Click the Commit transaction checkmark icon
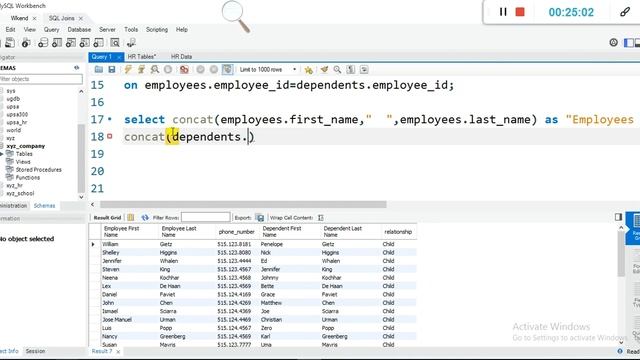 (200, 69)
